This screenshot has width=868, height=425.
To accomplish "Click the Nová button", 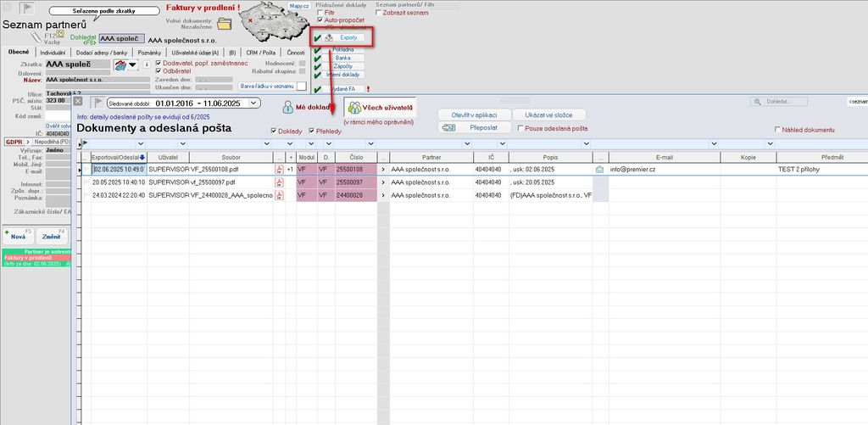I will (18, 237).
